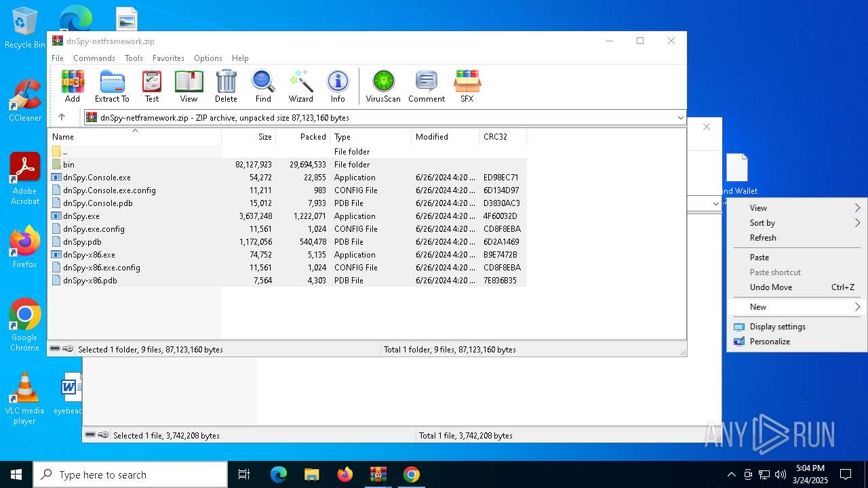Open the File menu
This screenshot has width=868, height=488.
coord(58,58)
